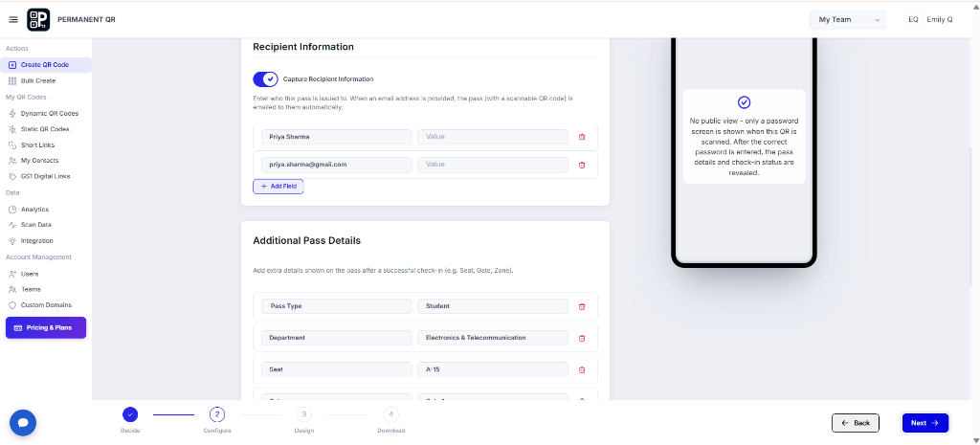Viewport: 980px width, 445px height.
Task: Open Custom Domains page
Action: click(46, 305)
